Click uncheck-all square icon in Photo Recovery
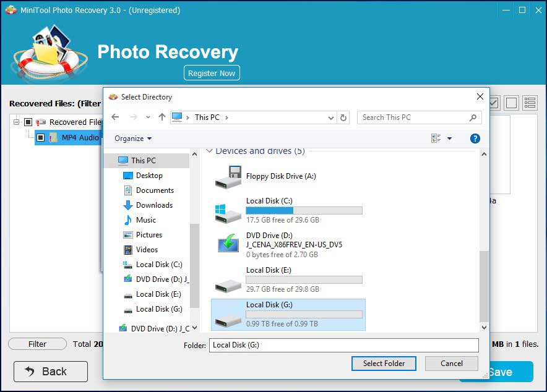Viewport: 547px width, 392px height. (511, 103)
